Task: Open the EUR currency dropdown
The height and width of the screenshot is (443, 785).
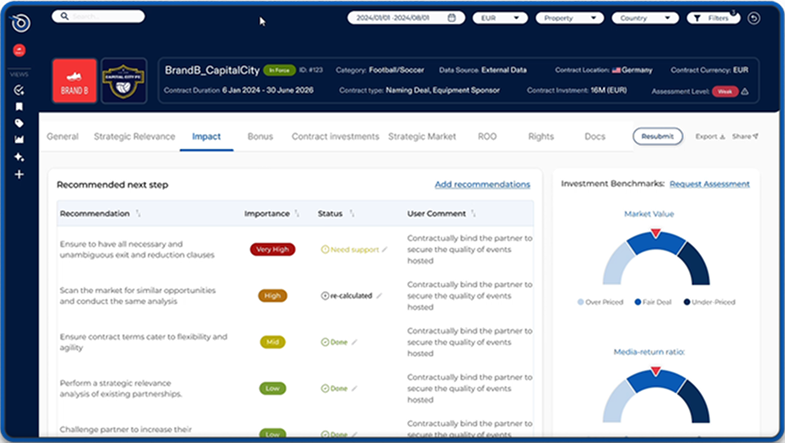Action: pyautogui.click(x=501, y=18)
